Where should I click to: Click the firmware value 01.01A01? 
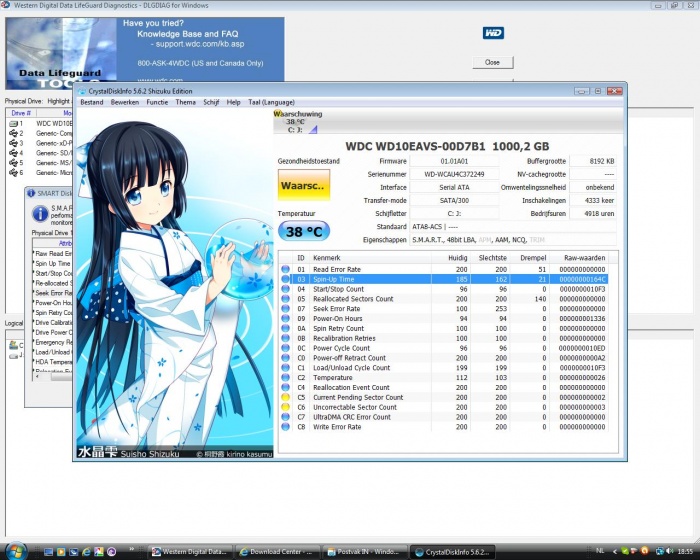[x=454, y=161]
